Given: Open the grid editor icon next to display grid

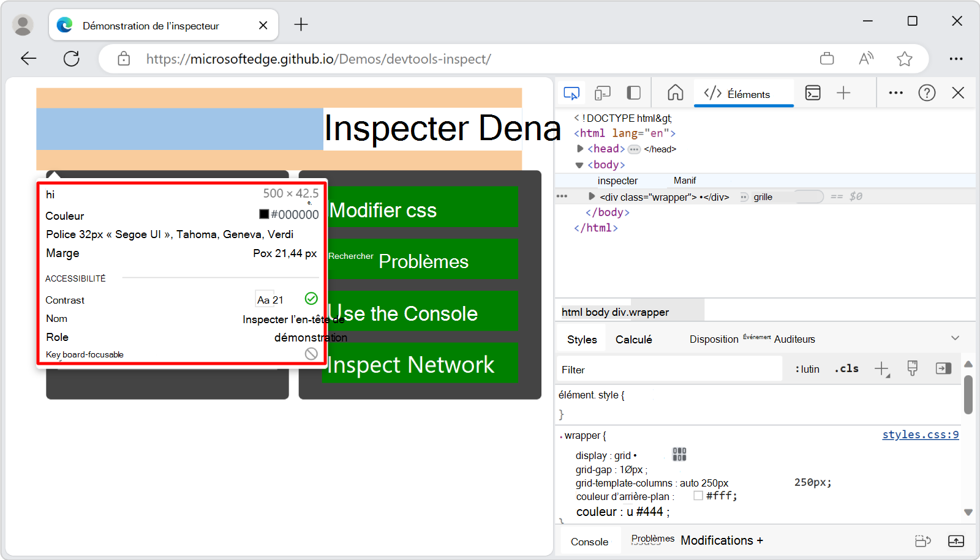Looking at the screenshot, I should coord(679,454).
